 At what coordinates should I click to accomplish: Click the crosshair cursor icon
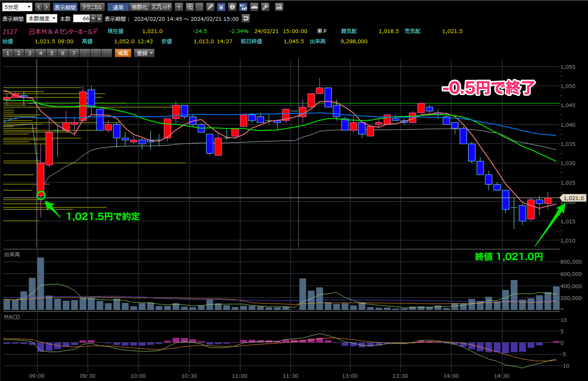pos(179,7)
